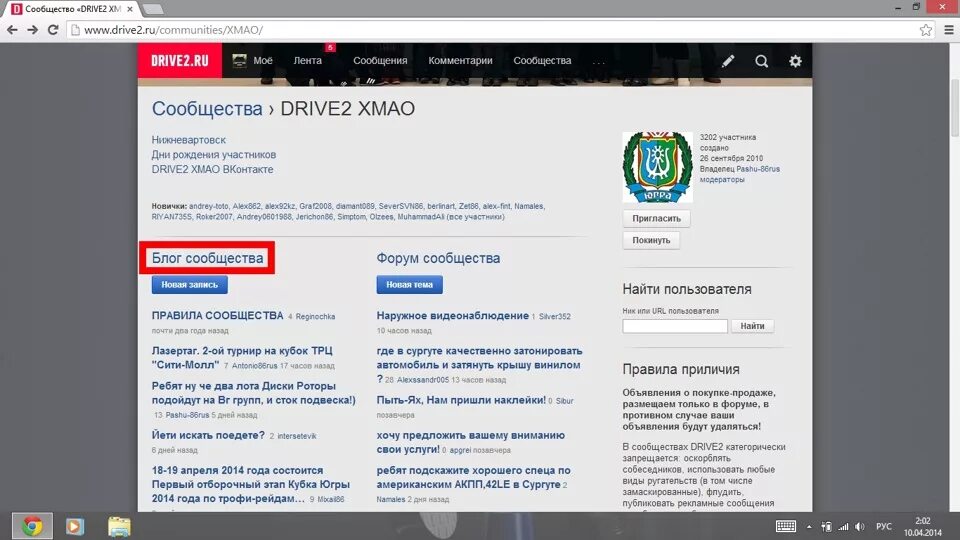Click the DRIVE2.RU logo

point(179,61)
